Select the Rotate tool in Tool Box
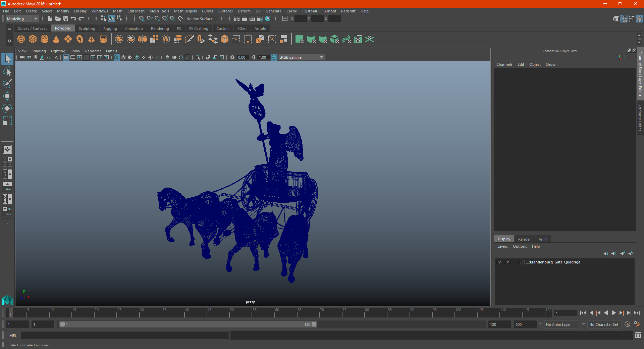This screenshot has height=349, width=644. [x=7, y=108]
